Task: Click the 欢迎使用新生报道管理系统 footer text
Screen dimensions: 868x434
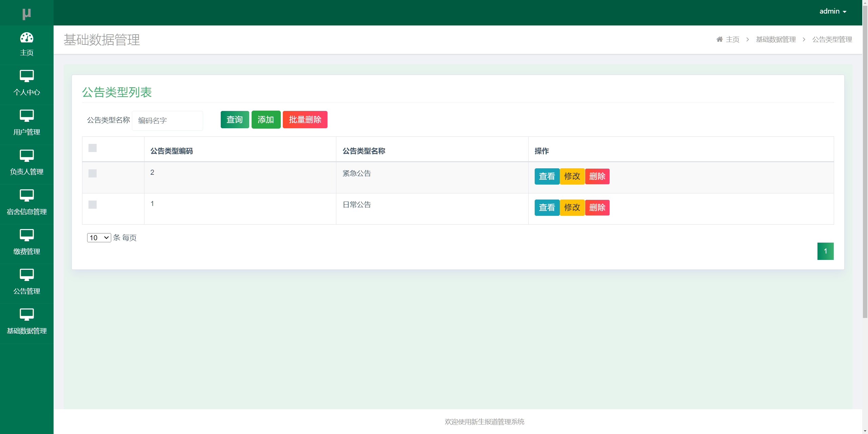Action: 484,422
